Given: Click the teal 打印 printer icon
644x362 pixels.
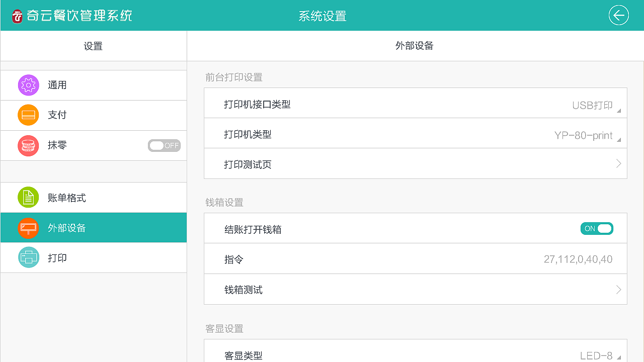Looking at the screenshot, I should [x=28, y=258].
